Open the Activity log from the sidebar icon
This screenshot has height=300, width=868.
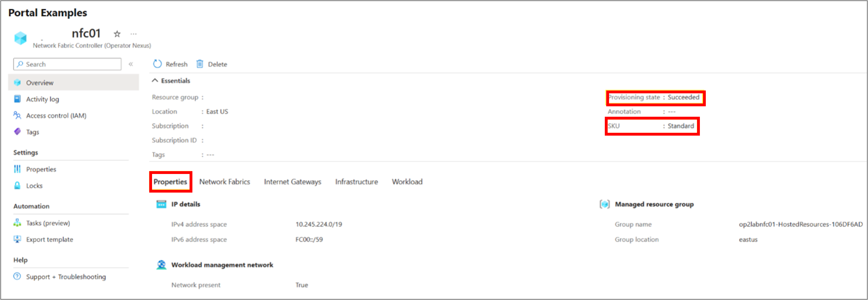click(x=17, y=99)
